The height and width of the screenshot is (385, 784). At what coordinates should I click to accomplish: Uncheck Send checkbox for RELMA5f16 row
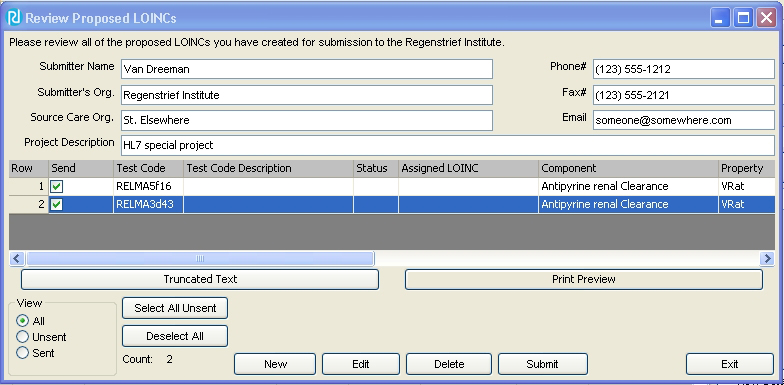coord(57,187)
